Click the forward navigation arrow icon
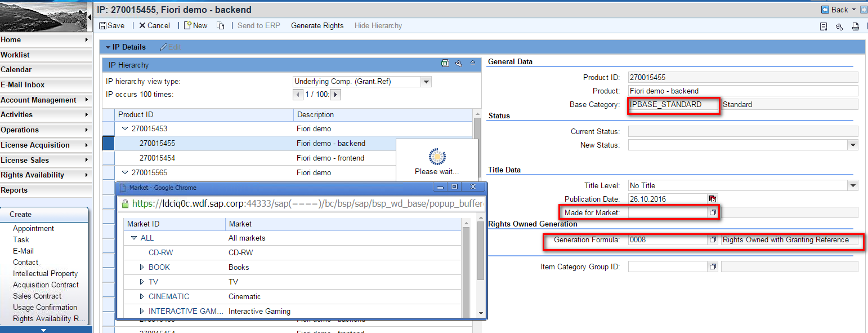The image size is (868, 333). (x=863, y=10)
